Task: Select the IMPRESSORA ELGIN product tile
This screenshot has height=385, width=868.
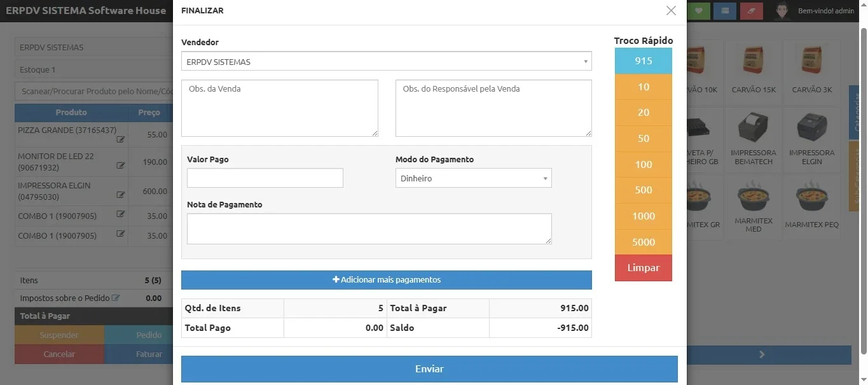Action: (x=812, y=139)
